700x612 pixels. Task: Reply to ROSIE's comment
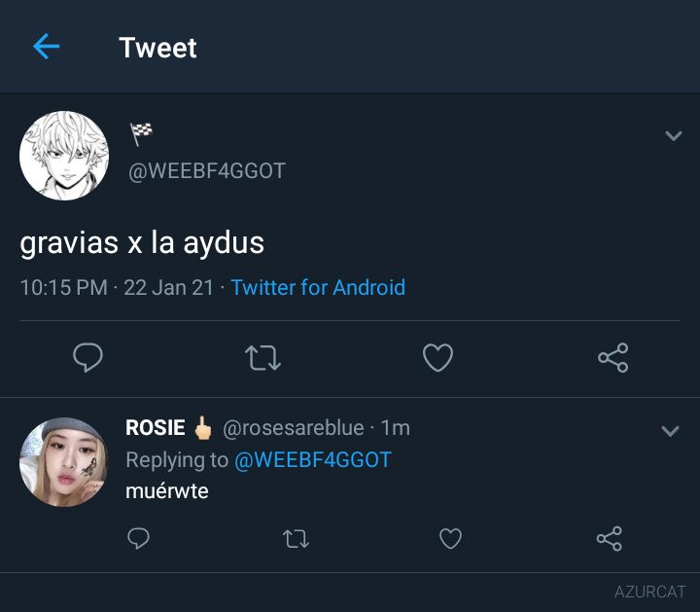click(x=138, y=538)
